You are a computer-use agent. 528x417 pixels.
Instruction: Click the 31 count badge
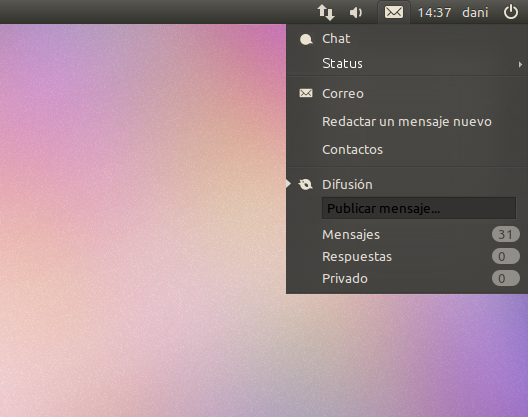click(x=505, y=234)
